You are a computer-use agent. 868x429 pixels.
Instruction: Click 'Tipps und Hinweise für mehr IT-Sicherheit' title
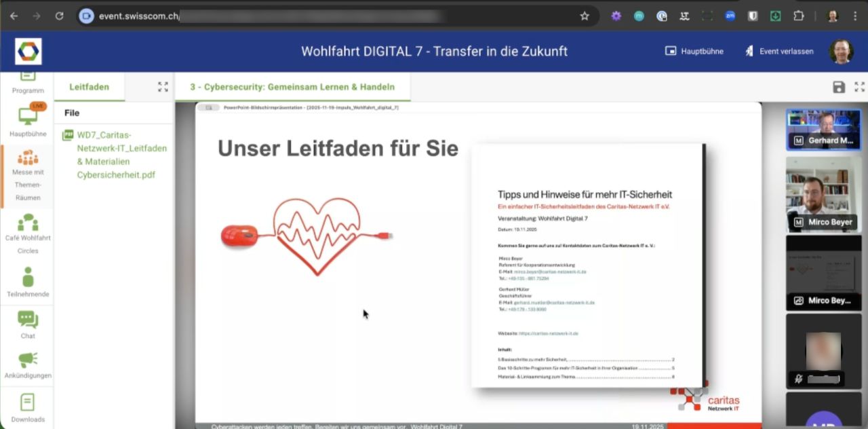pyautogui.click(x=585, y=195)
